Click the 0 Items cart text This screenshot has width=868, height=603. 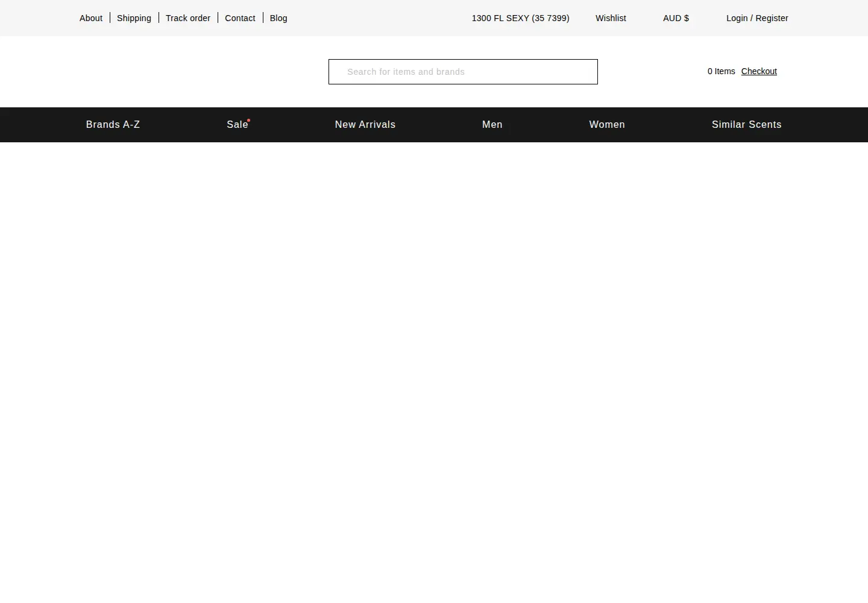(722, 71)
